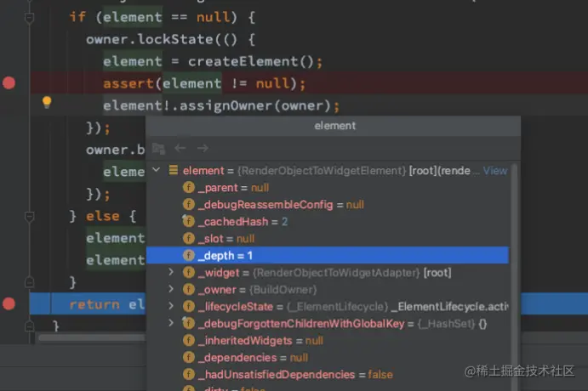Screen dimensions: 588x391
Task: Toggle breakpoint on the return line
Action: point(9,303)
